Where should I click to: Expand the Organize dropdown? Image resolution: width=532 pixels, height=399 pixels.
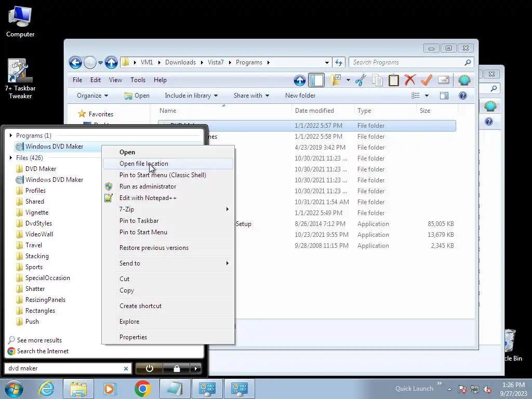pos(92,96)
